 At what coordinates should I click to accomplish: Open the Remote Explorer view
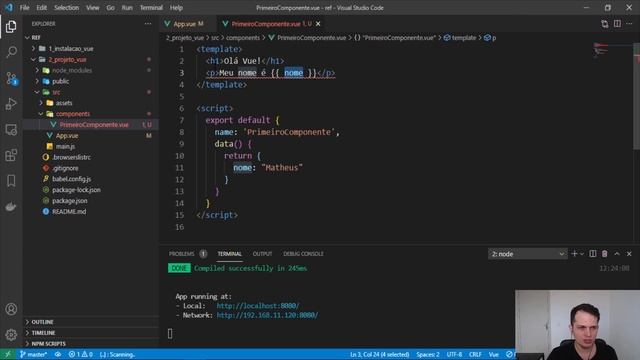11,129
